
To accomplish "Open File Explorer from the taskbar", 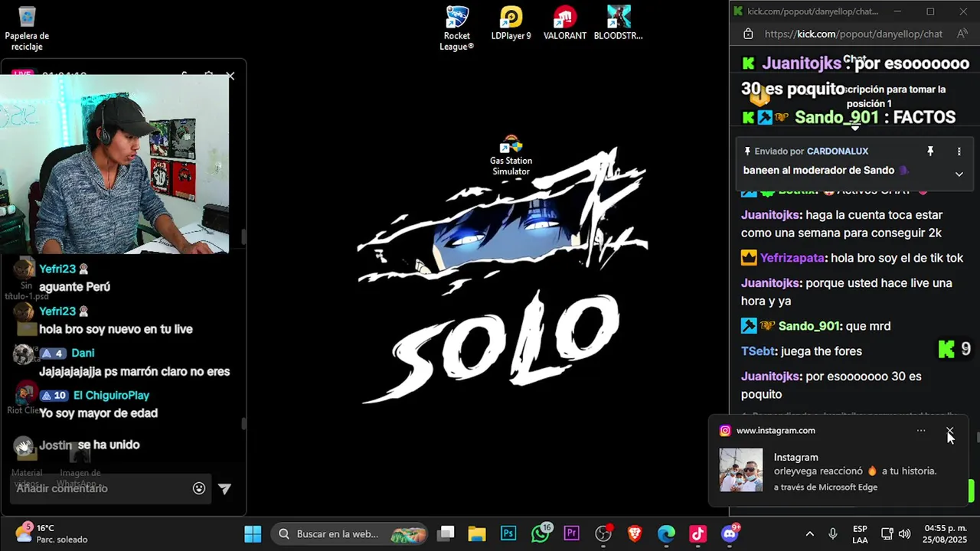I will coord(477,533).
